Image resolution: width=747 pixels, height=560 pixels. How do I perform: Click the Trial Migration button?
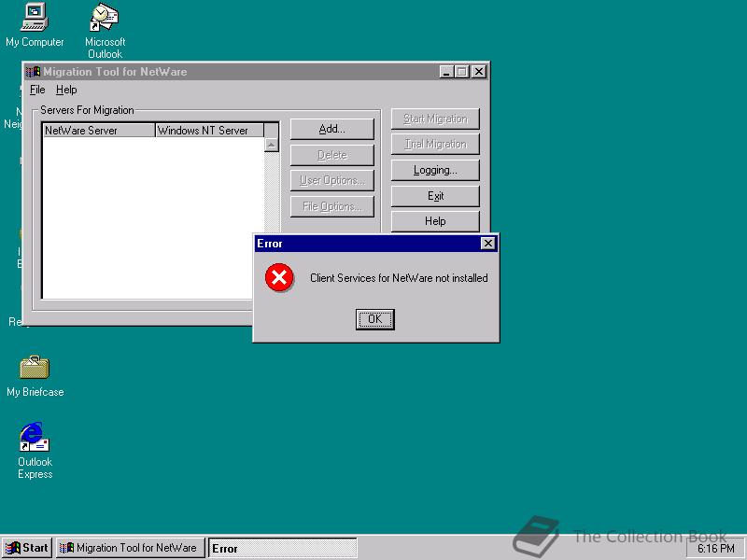point(435,145)
